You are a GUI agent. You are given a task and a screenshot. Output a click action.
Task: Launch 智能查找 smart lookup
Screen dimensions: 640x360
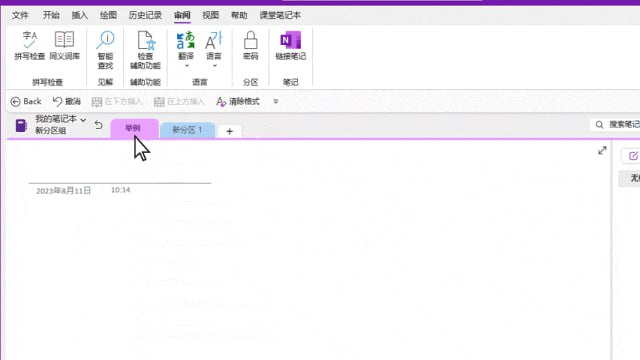(105, 50)
